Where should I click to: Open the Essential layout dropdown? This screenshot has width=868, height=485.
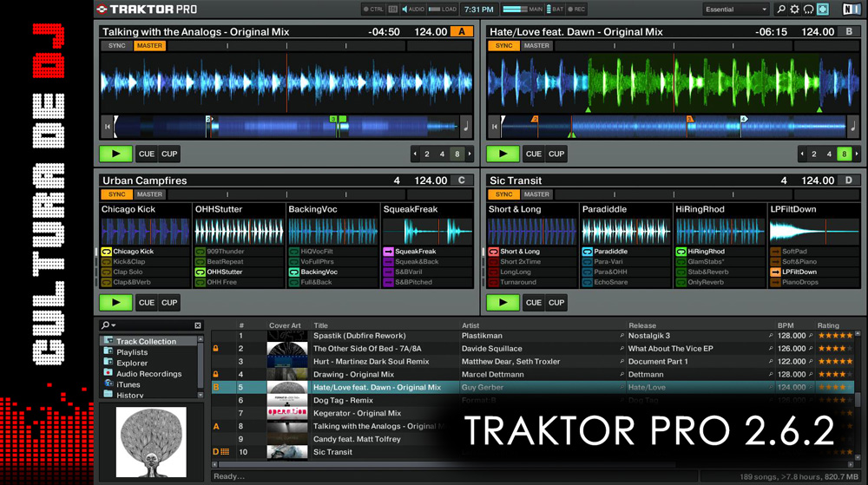tap(736, 10)
